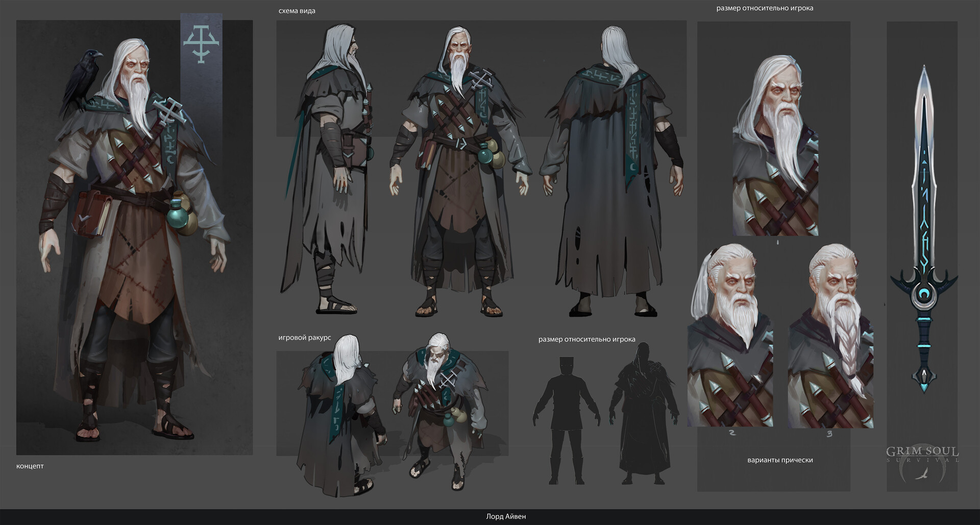Viewport: 980px width, 525px height.
Task: Select the teal rune emblem above the concept
Action: [200, 45]
